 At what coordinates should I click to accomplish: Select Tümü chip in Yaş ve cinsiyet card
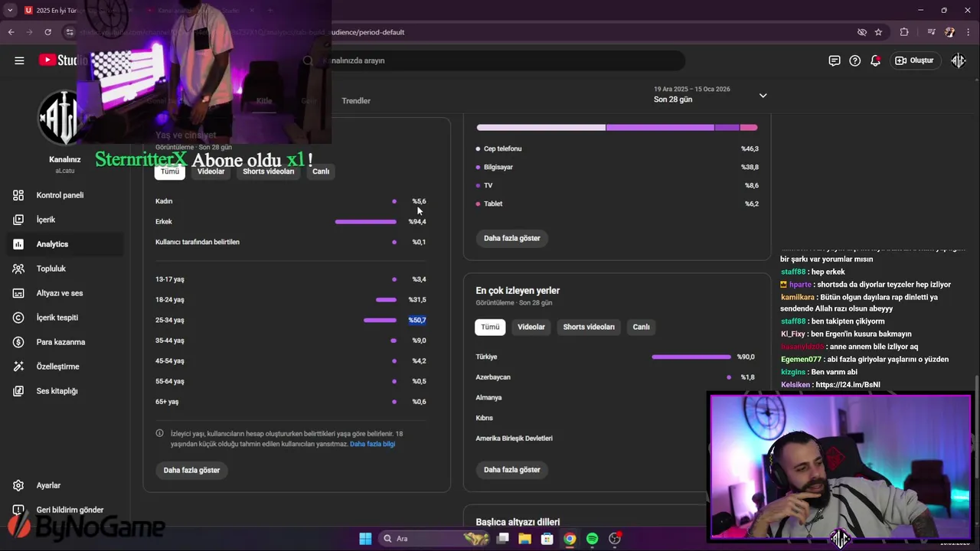169,171
